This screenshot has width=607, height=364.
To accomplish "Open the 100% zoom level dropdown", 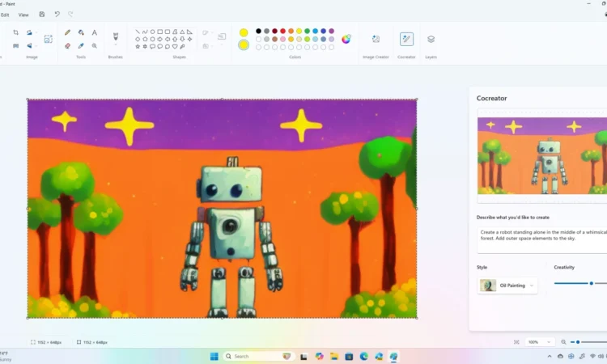I will (x=539, y=342).
